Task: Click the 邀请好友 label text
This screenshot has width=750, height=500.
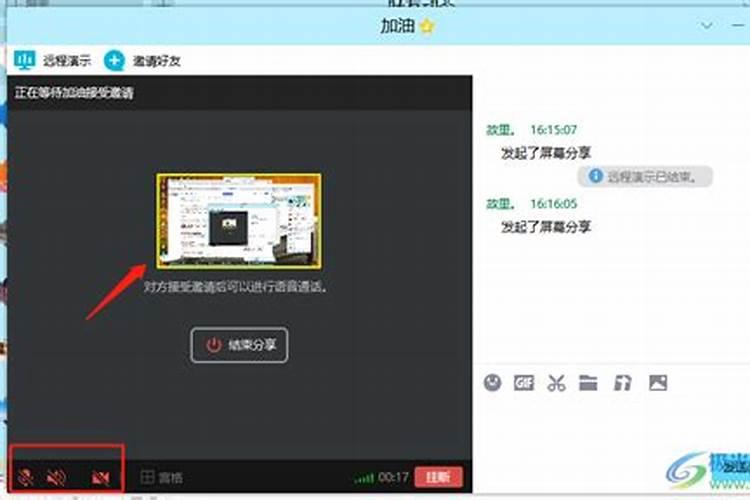Action: click(x=156, y=61)
